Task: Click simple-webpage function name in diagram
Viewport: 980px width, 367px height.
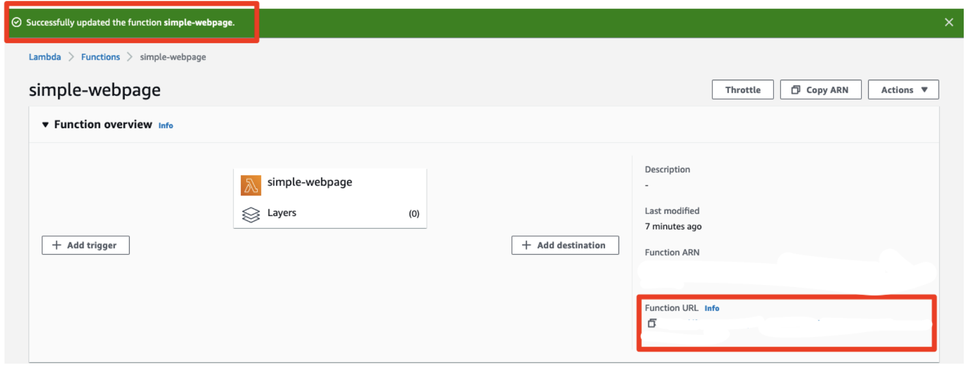Action: [310, 182]
